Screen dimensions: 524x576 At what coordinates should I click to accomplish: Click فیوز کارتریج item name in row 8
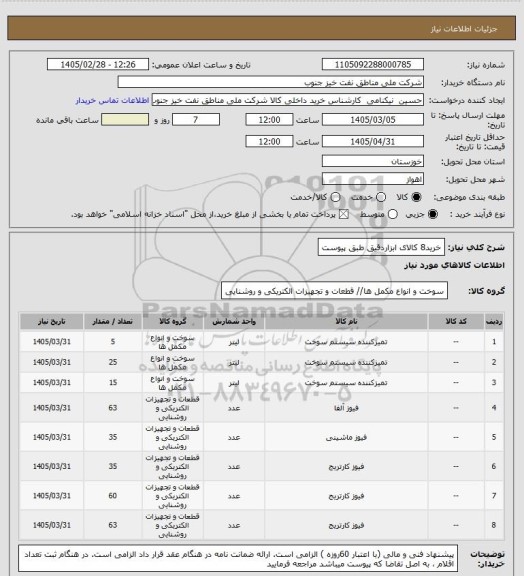[346, 525]
